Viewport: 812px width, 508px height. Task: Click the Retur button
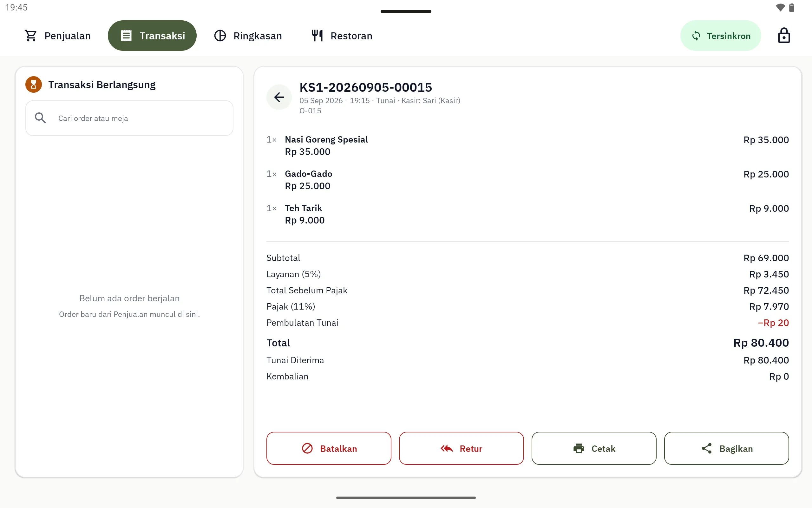point(462,448)
